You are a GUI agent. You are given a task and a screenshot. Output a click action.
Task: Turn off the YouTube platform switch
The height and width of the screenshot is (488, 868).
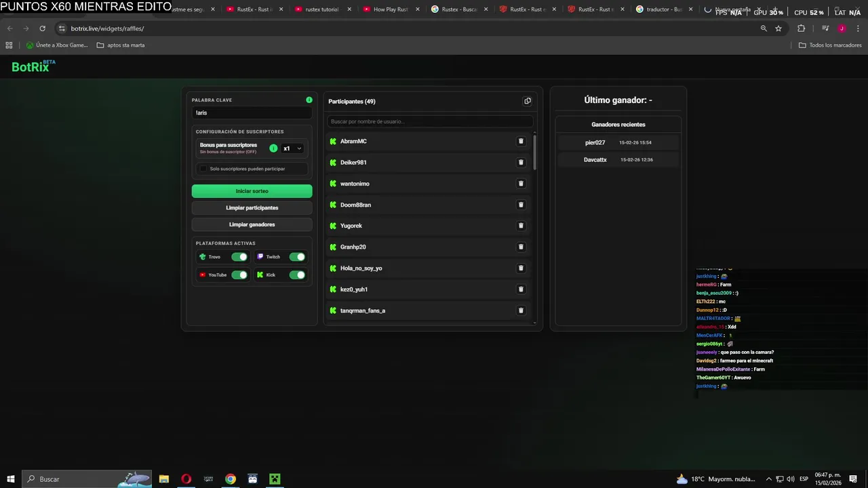pos(239,274)
